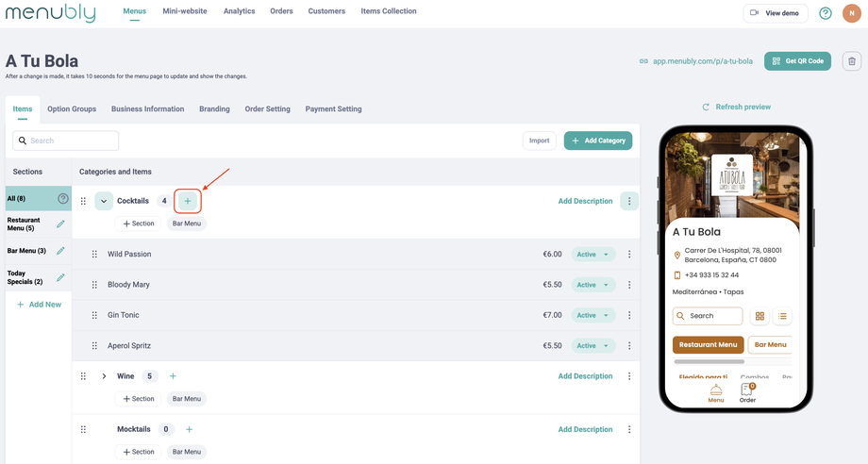Click drag handle of Gin Tonic item

94,315
